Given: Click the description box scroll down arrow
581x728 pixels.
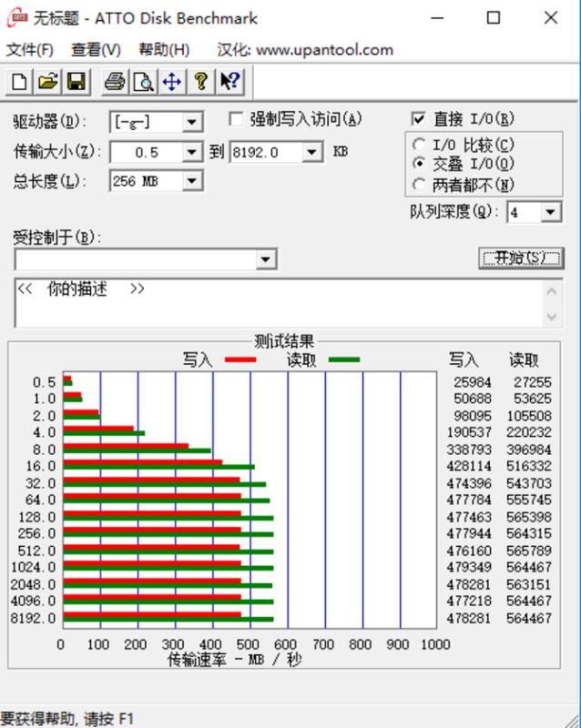Looking at the screenshot, I should click(552, 317).
